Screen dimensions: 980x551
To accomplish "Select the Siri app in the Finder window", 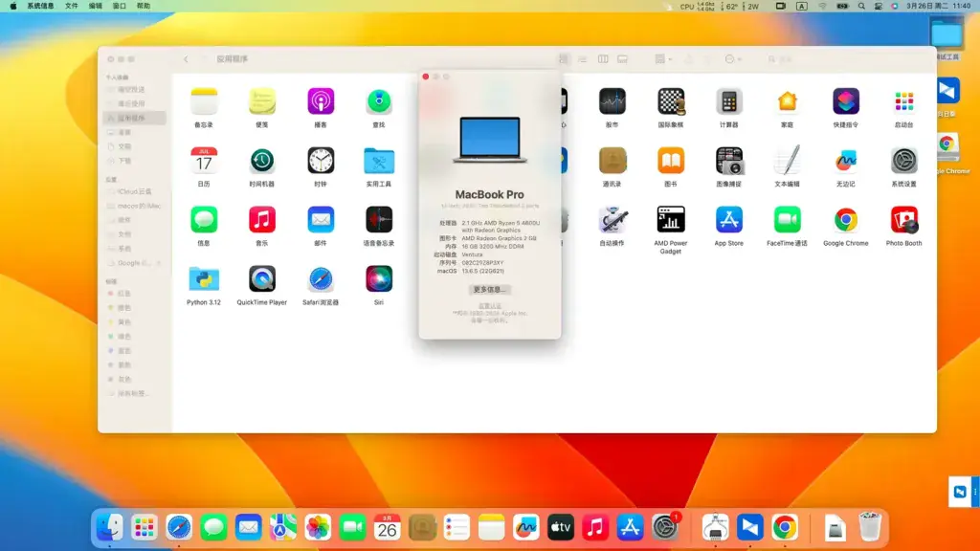I will pyautogui.click(x=379, y=279).
